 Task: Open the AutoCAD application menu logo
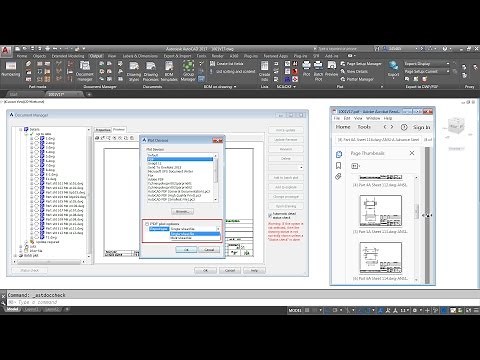(5, 51)
